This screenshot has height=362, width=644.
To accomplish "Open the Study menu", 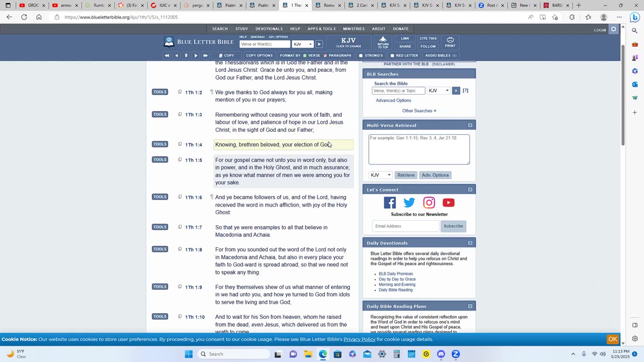I will (242, 29).
